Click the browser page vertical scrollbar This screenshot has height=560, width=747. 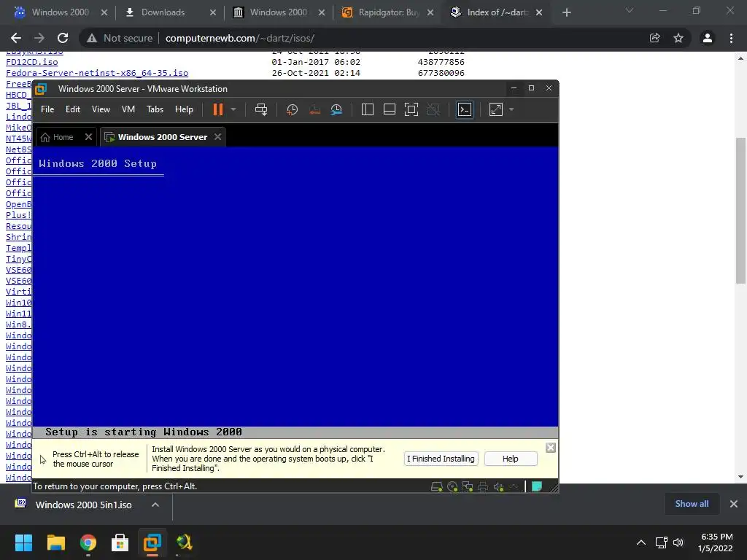coord(741,211)
